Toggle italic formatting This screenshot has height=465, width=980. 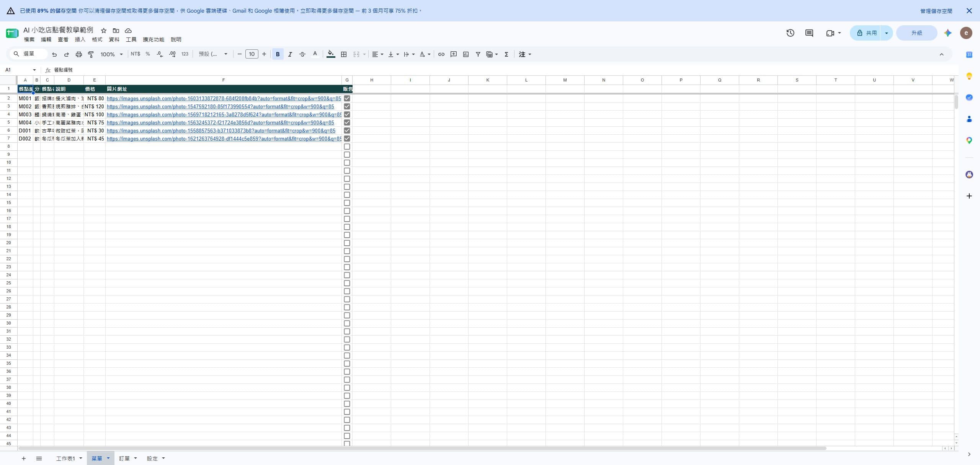point(290,54)
